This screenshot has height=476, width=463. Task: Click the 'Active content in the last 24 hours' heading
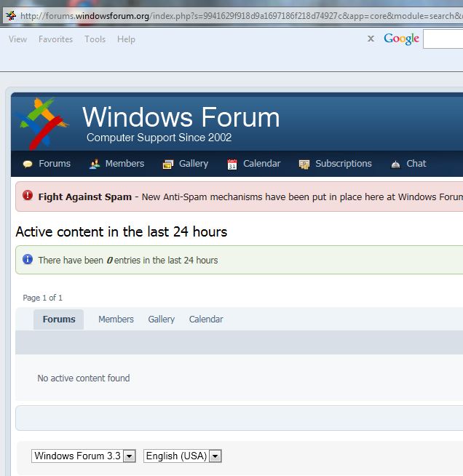click(x=122, y=232)
